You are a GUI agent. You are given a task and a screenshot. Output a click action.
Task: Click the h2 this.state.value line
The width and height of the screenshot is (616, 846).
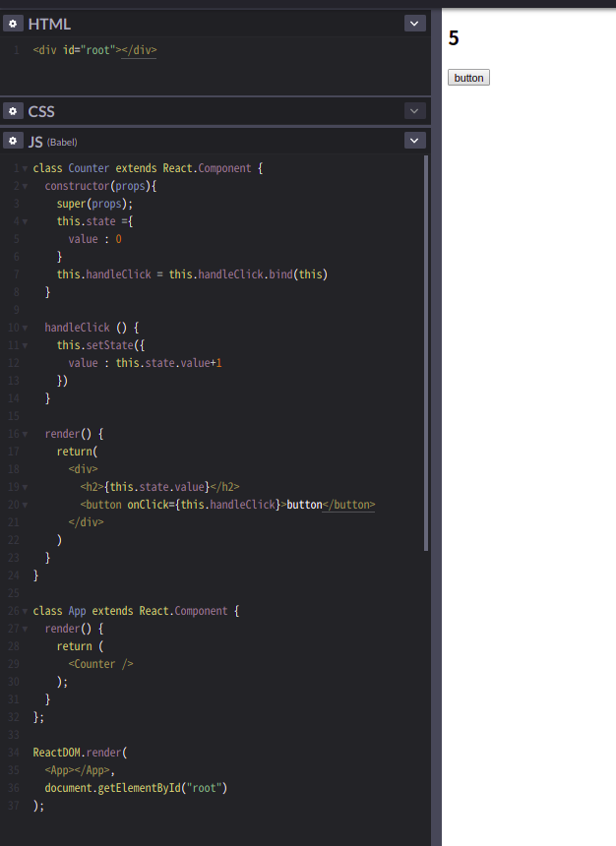pos(159,487)
